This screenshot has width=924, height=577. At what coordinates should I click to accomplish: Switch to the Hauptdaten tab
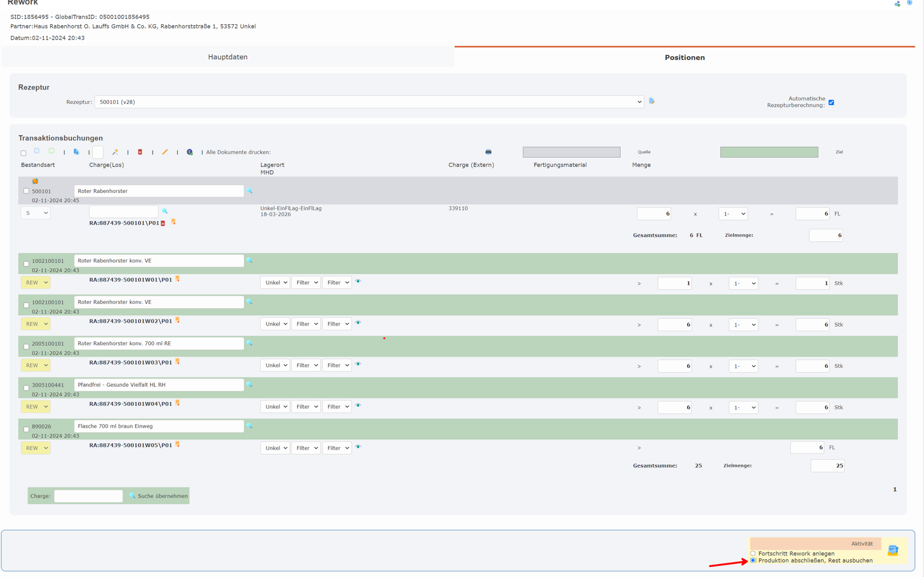(x=227, y=57)
